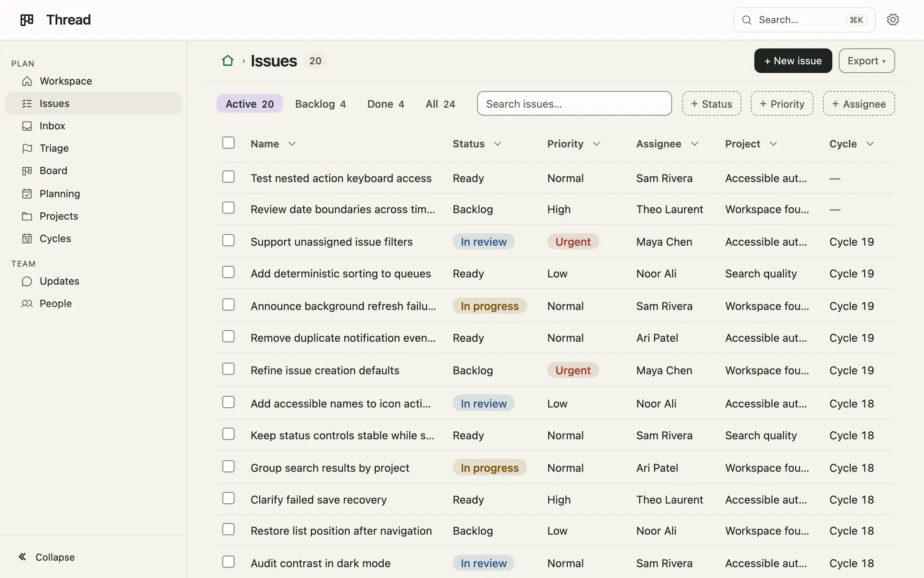Open issue Keep status controls stable

point(342,435)
